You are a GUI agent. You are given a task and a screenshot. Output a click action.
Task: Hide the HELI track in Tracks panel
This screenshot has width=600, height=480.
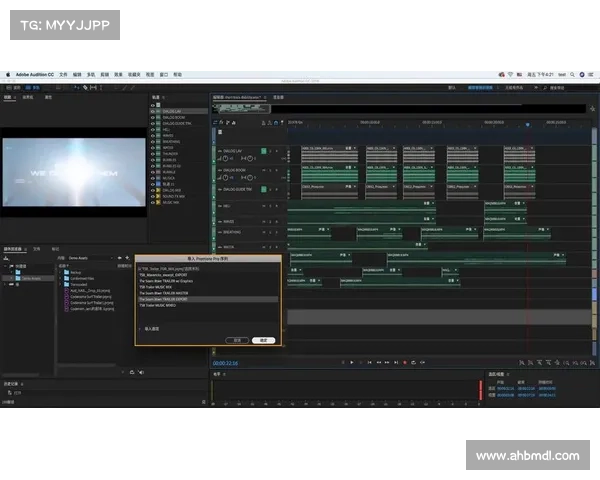click(x=153, y=130)
